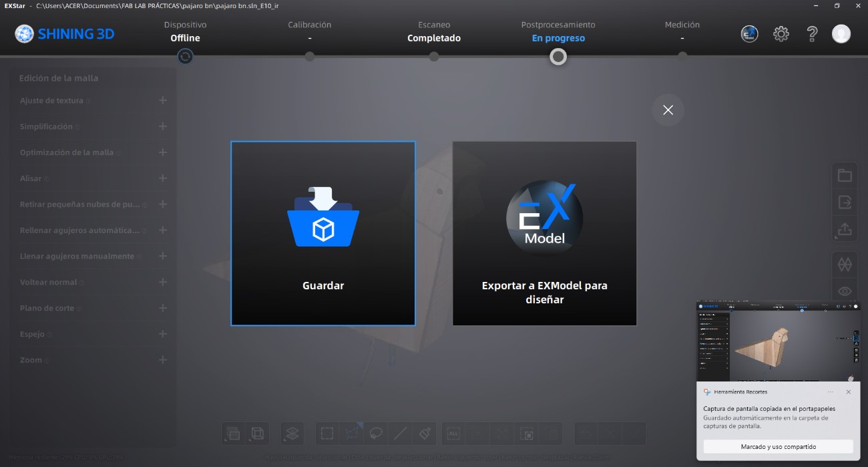This screenshot has width=868, height=467.
Task: Show info for Ajuste de textura
Action: pos(88,101)
